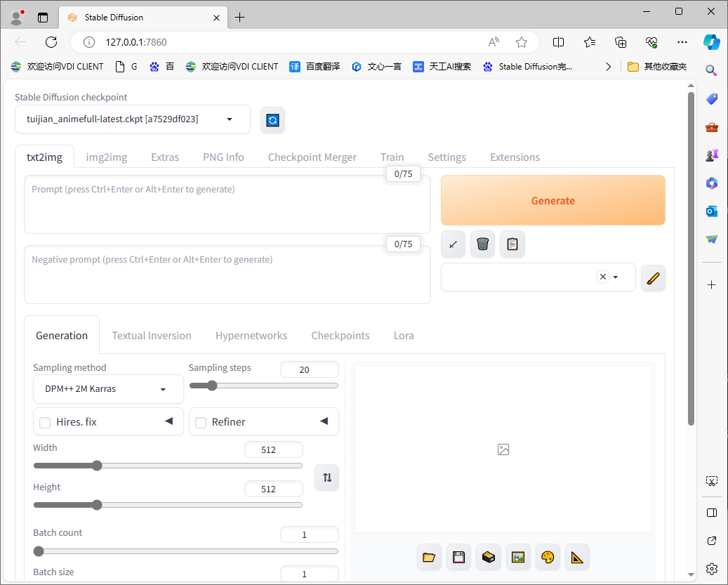The height and width of the screenshot is (585, 728).
Task: Open the Checkpoint Merger tab
Action: [x=312, y=157]
